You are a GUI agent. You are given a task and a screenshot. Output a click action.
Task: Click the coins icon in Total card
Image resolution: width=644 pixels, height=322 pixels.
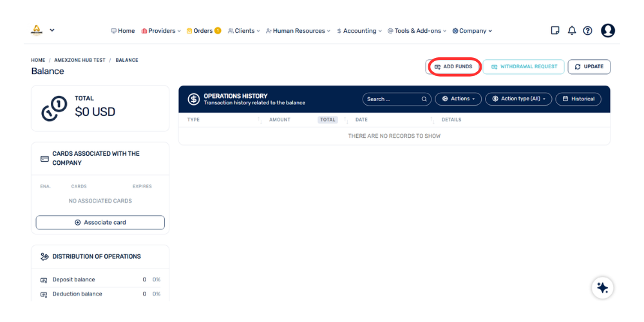pyautogui.click(x=54, y=109)
